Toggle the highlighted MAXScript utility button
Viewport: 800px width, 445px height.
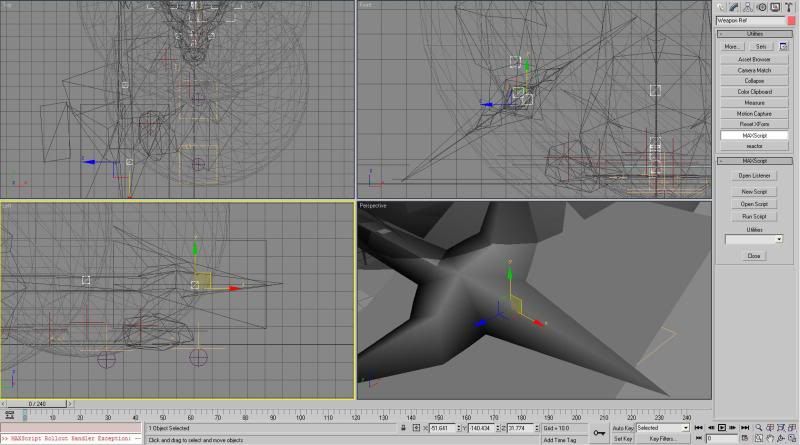(754, 135)
